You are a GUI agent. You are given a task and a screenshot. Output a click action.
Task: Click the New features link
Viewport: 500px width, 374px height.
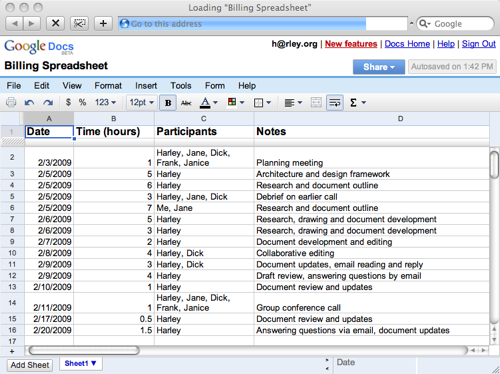click(x=351, y=44)
